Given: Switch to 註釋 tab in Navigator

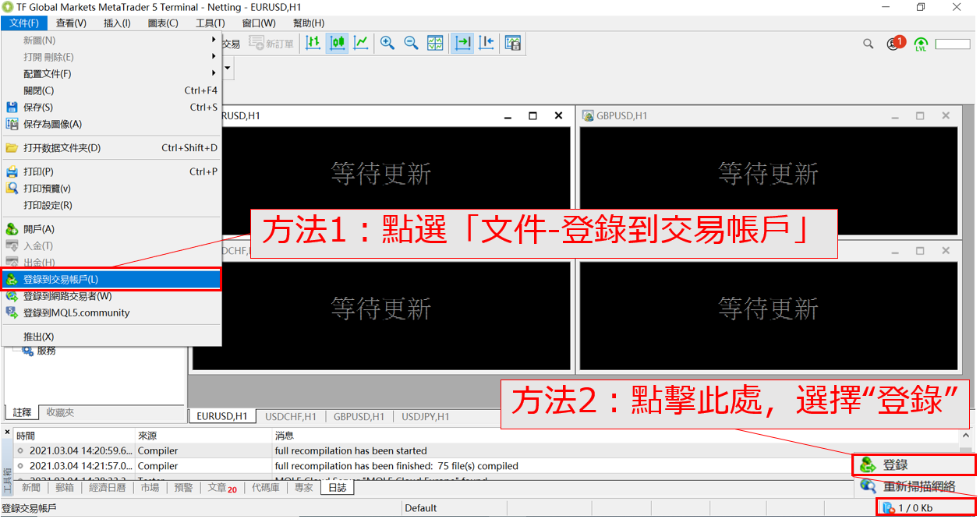Looking at the screenshot, I should [x=20, y=412].
